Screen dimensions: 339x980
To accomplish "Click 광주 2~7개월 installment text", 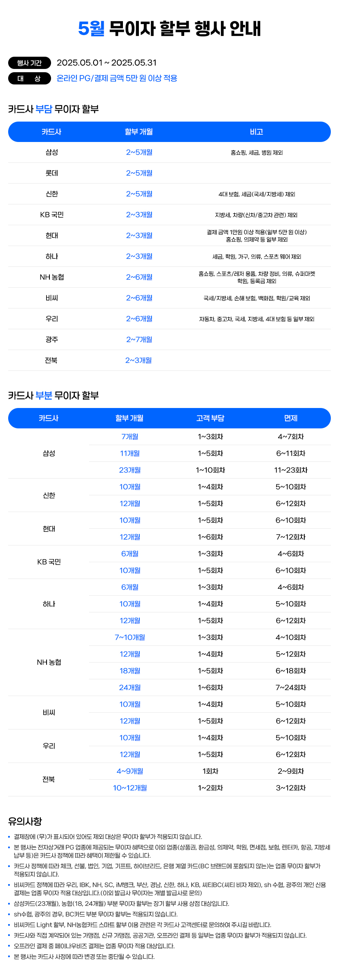I will (x=139, y=339).
